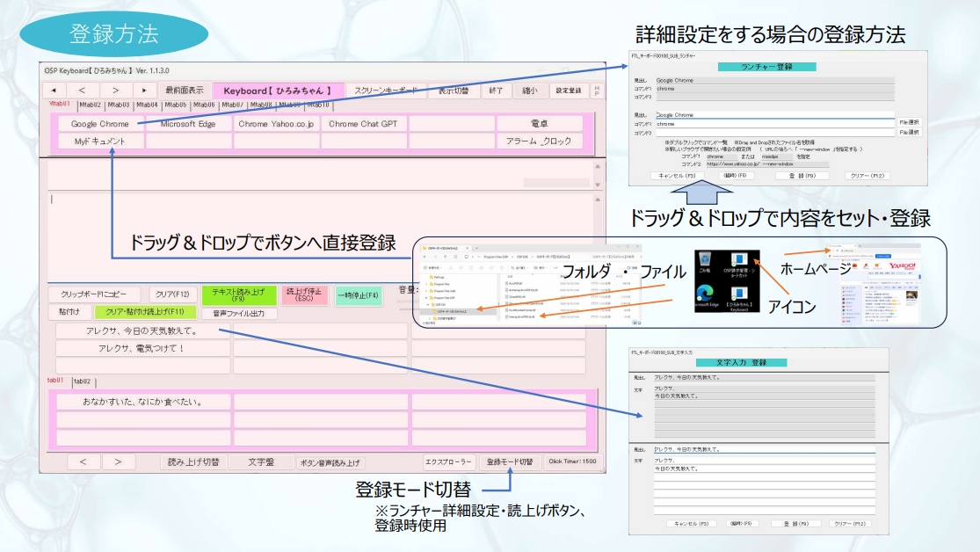Open the スクリーンキーボード
This screenshot has height=552, width=980.
386,91
